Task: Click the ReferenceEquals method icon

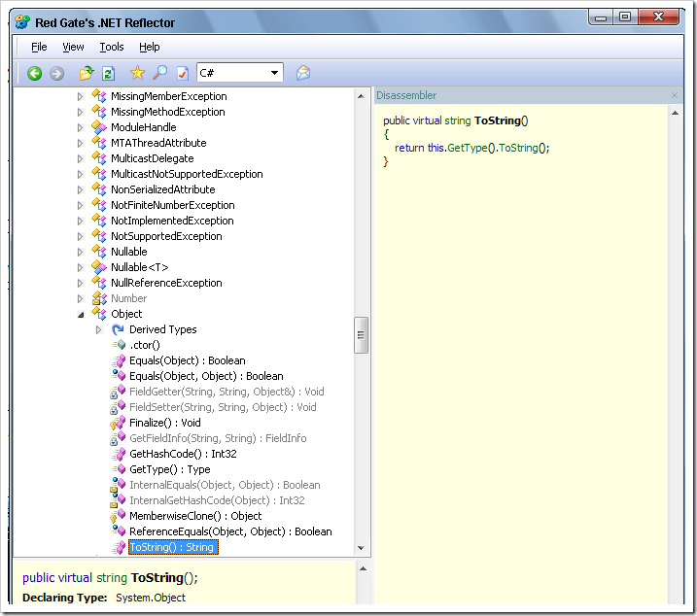Action: pyautogui.click(x=119, y=531)
